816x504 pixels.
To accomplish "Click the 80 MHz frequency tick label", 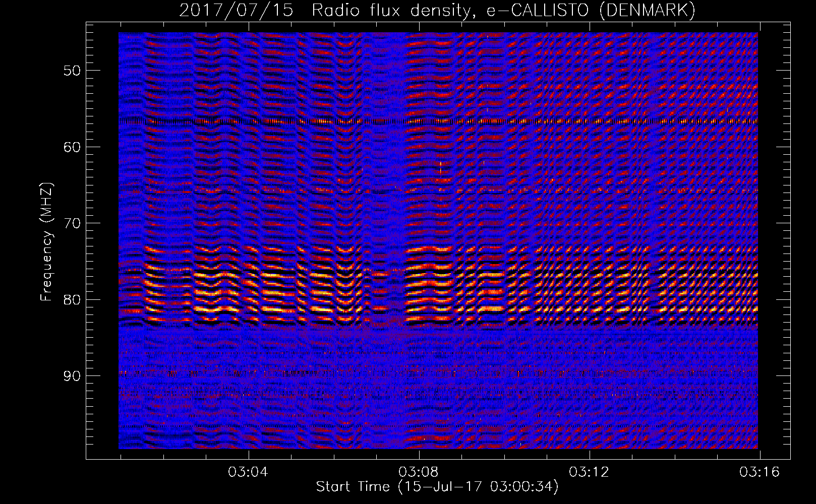I will pos(72,299).
